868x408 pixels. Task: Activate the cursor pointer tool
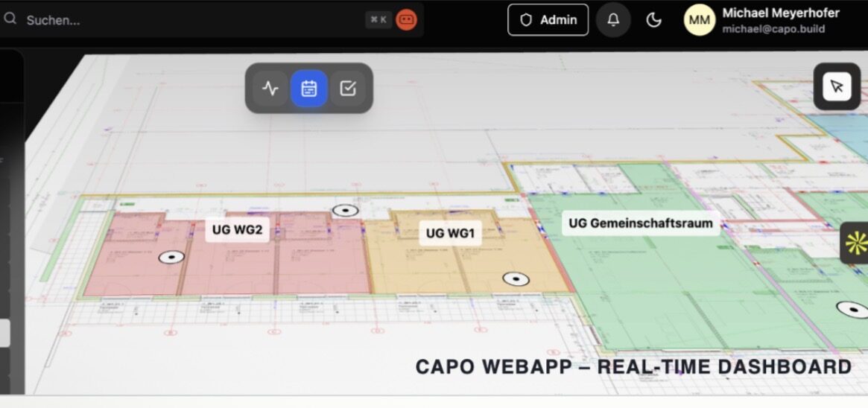coord(837,87)
